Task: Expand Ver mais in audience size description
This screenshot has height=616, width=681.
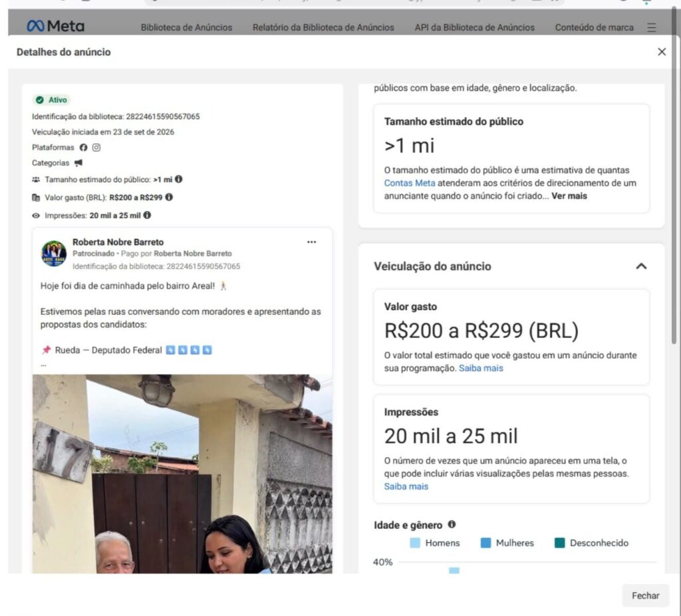Action: point(569,196)
